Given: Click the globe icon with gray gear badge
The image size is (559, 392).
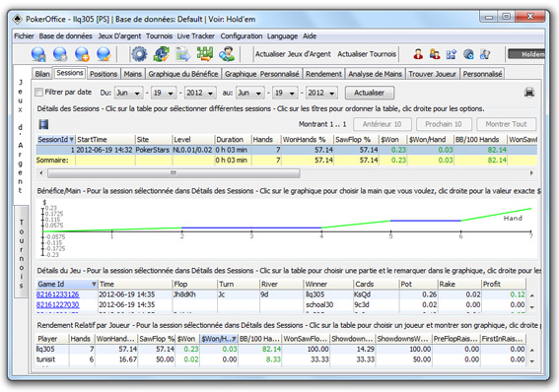Looking at the screenshot, I should pyautogui.click(x=60, y=54).
